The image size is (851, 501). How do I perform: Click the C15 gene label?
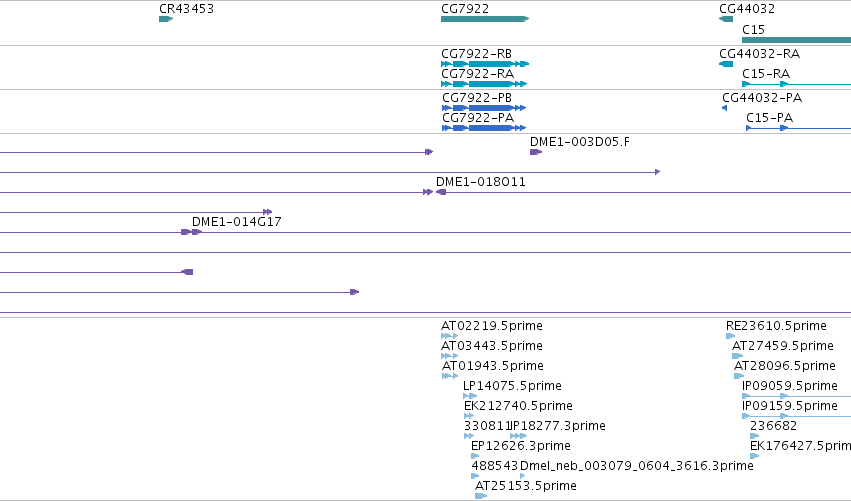(753, 29)
